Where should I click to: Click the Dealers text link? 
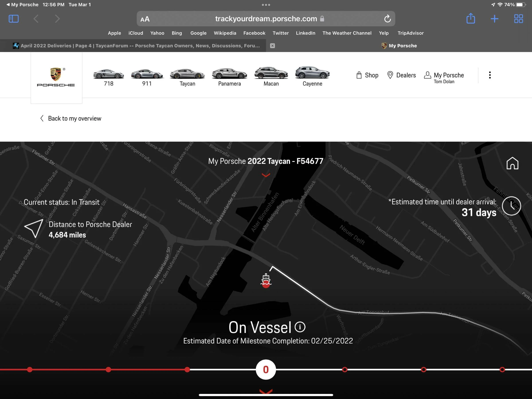(406, 75)
